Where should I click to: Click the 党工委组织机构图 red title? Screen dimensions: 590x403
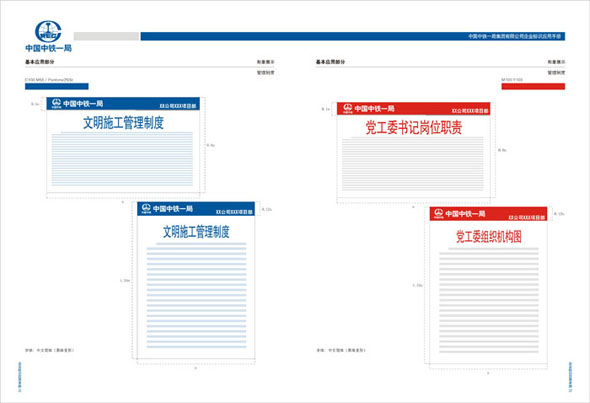coord(489,237)
